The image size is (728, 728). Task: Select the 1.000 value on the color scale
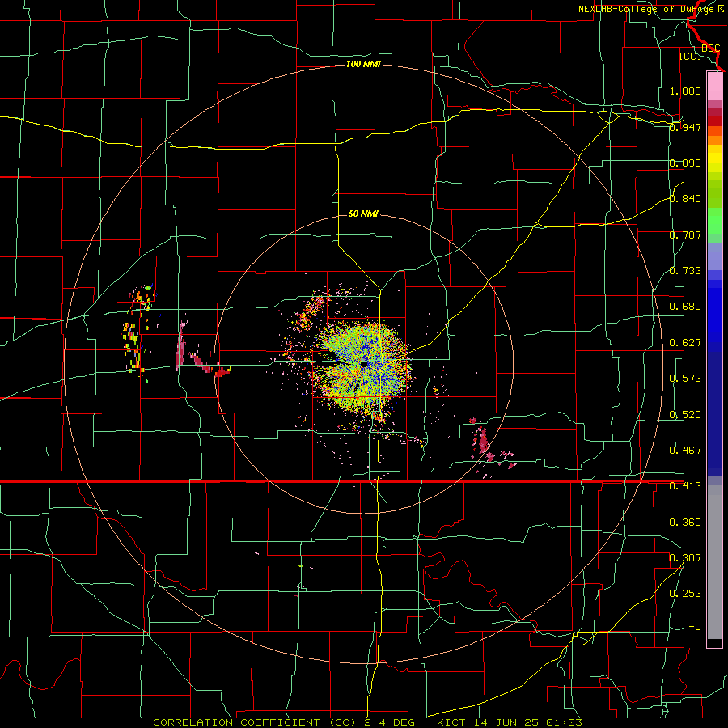[x=685, y=91]
